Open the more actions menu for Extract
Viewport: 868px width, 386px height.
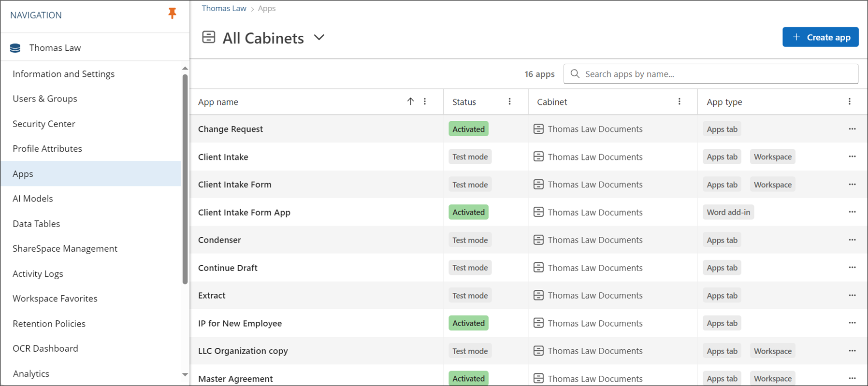click(852, 295)
